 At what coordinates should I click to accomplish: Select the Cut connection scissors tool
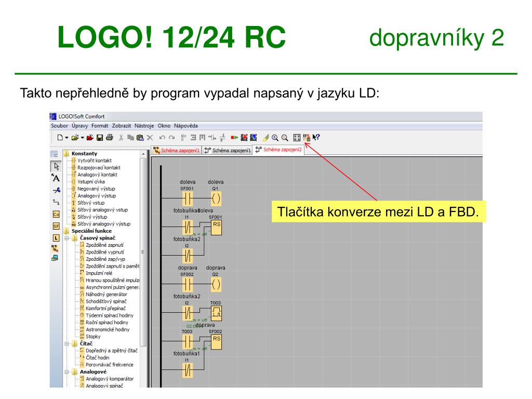tap(56, 190)
